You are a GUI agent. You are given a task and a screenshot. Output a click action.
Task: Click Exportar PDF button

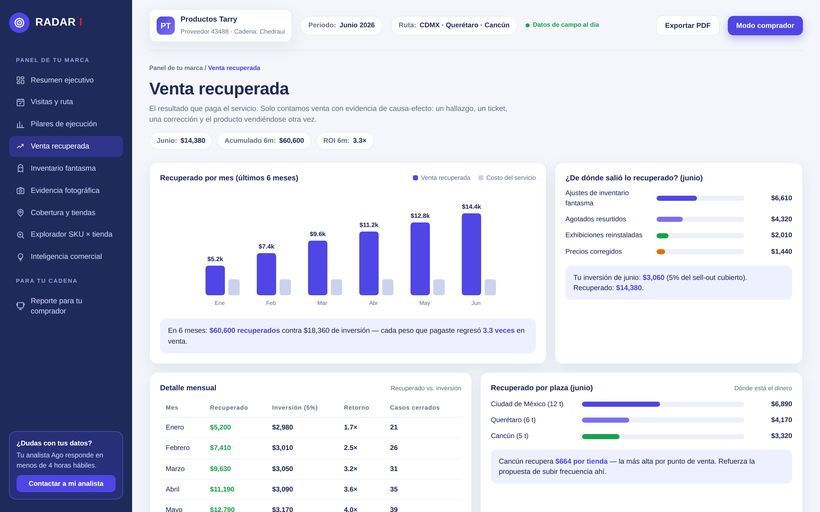[687, 25]
